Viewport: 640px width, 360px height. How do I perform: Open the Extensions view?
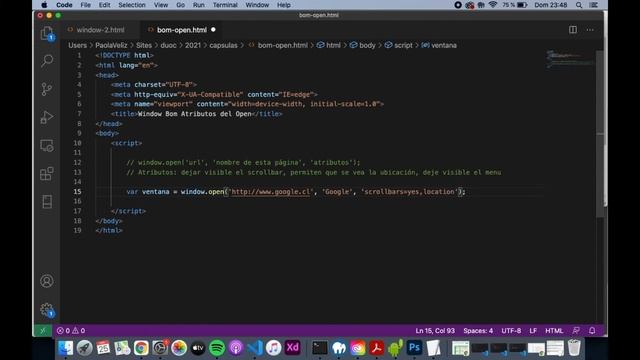point(47,173)
